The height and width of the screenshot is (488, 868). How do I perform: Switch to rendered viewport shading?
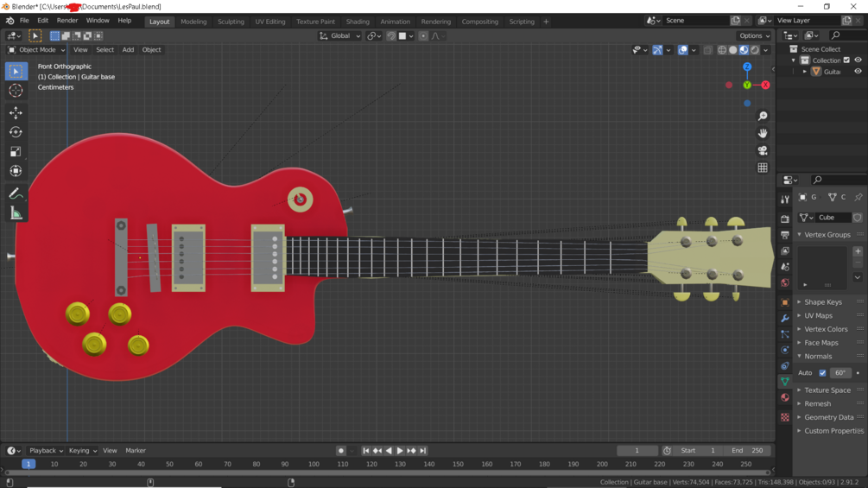pos(755,50)
